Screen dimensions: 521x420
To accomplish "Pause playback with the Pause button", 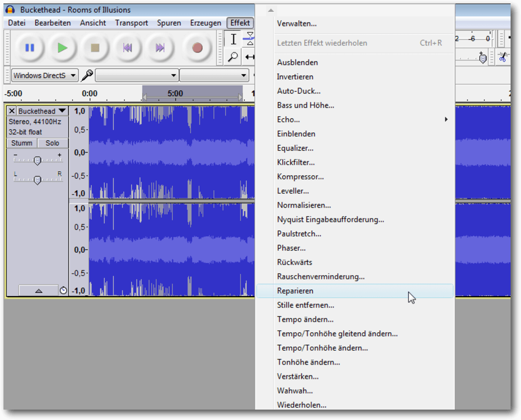I will (30, 48).
